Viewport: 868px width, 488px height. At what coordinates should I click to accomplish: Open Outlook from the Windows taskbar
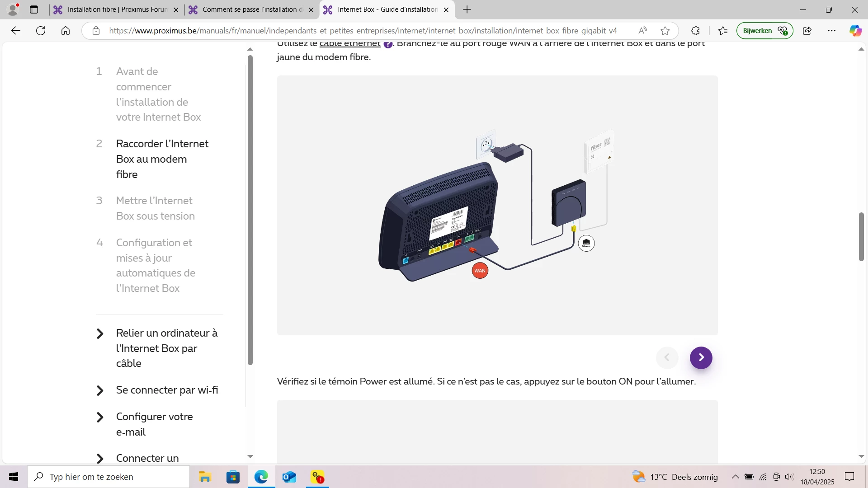(289, 477)
